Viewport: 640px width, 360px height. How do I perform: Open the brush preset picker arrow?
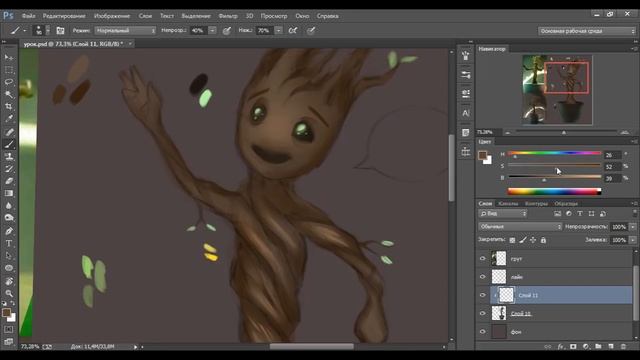point(48,31)
